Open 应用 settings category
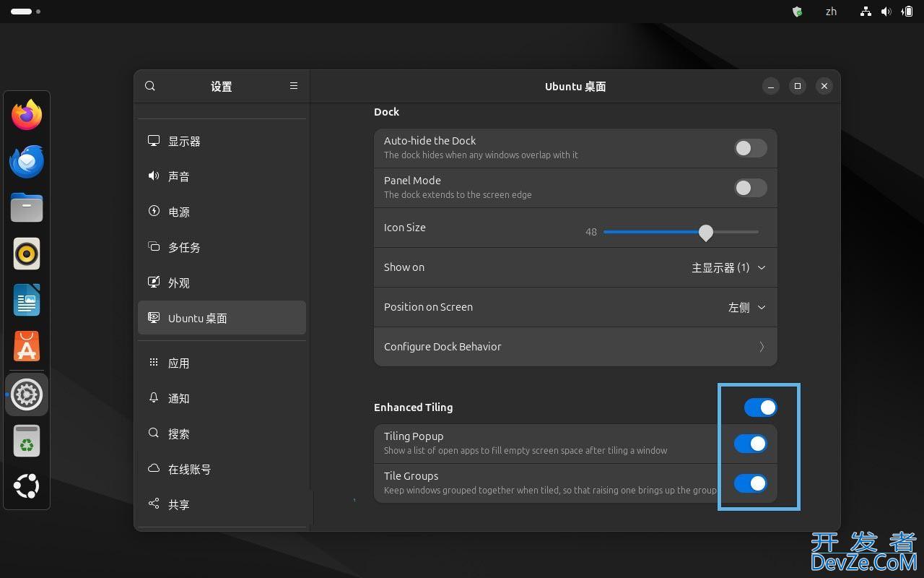 click(222, 363)
